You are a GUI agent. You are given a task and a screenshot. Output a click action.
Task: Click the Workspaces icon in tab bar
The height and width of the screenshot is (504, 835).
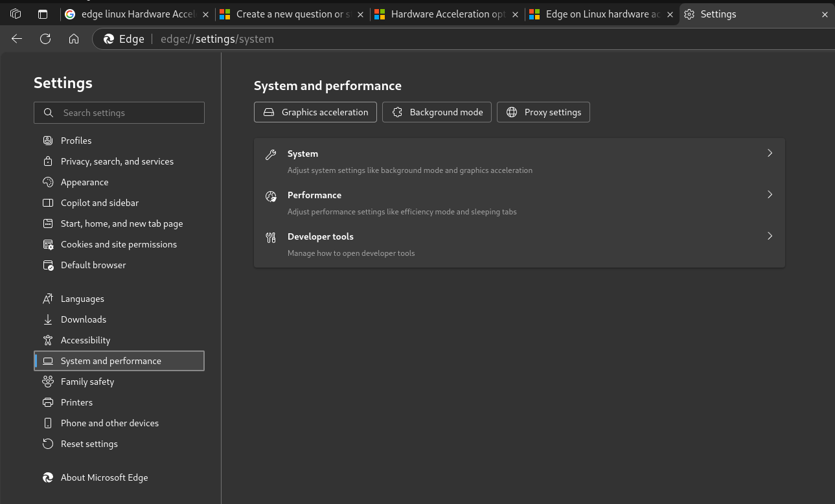click(x=16, y=14)
